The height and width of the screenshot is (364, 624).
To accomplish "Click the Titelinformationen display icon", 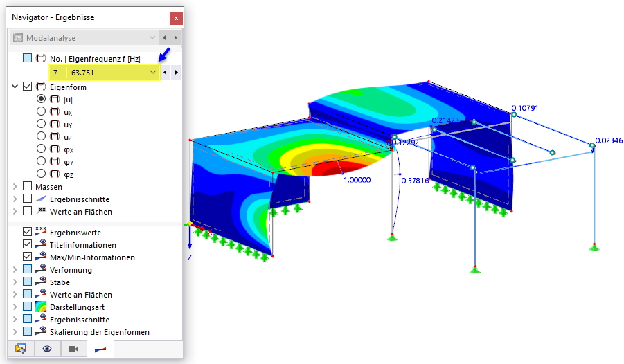I will (x=41, y=244).
